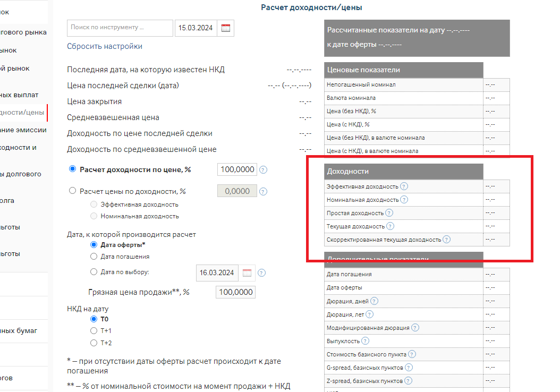This screenshot has width=560, height=392.
Task: Click Дата оферты row in indicators table
Action: point(417,287)
